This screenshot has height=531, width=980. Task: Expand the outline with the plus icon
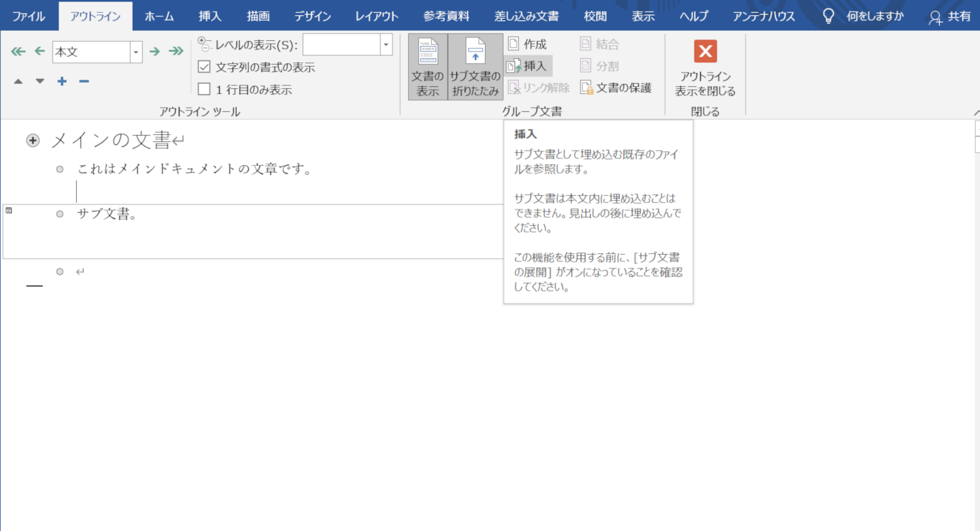click(x=62, y=81)
